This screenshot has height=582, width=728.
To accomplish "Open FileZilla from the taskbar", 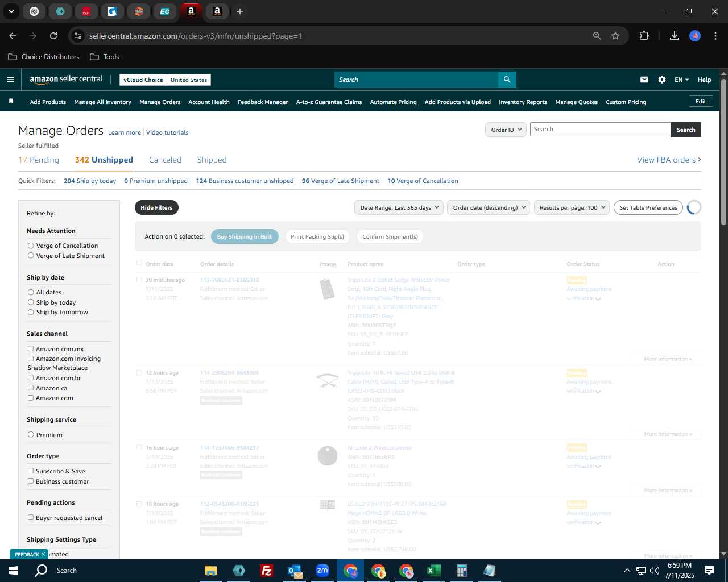I will 266,571.
